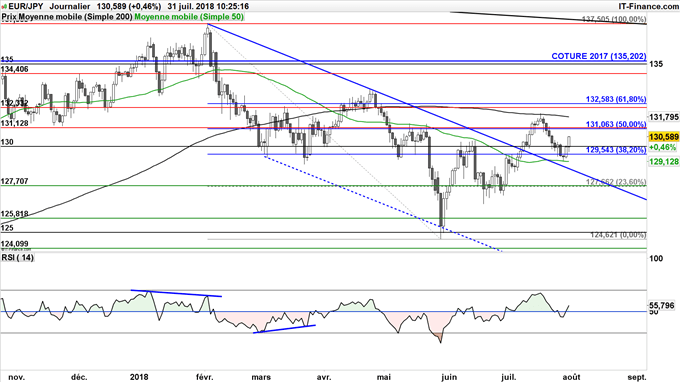Click the Prix legend label

[9, 17]
